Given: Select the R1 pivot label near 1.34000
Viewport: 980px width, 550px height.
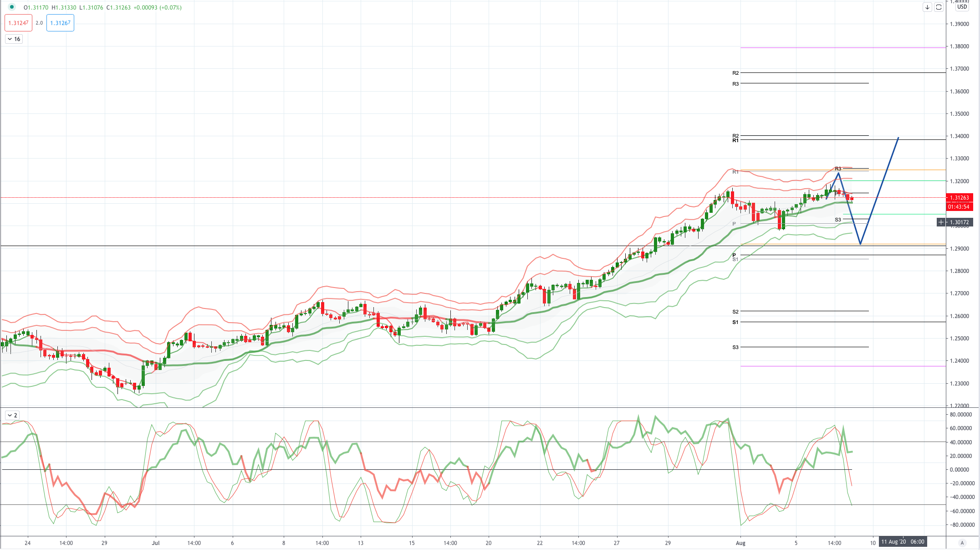Looking at the screenshot, I should point(735,140).
